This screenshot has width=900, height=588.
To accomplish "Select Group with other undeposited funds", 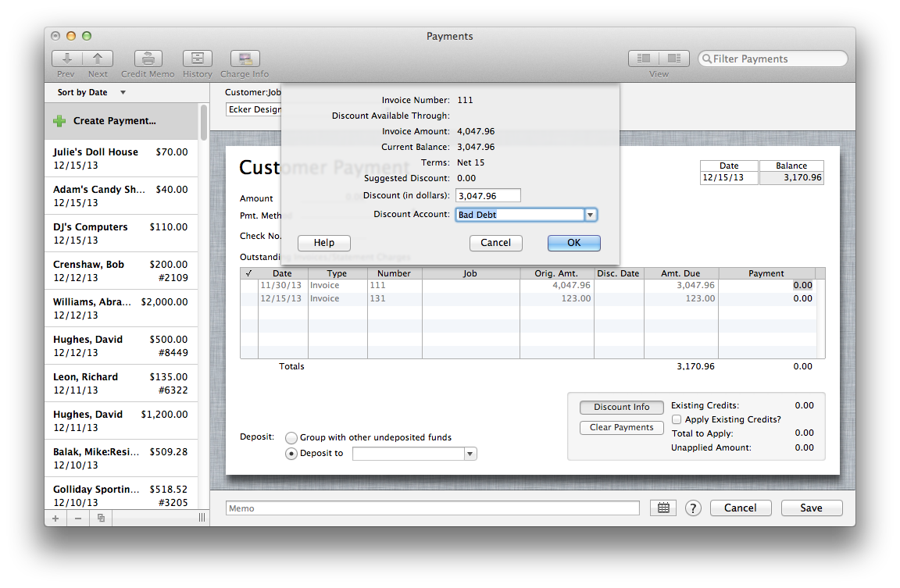I will click(291, 438).
